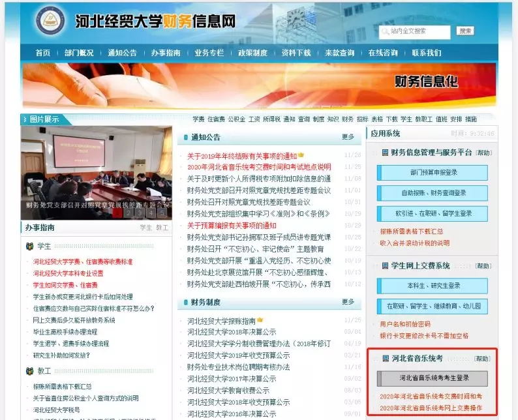Screen dimensions: 518x420
Task: Click the 学费 keyword tag
Action: click(199, 119)
